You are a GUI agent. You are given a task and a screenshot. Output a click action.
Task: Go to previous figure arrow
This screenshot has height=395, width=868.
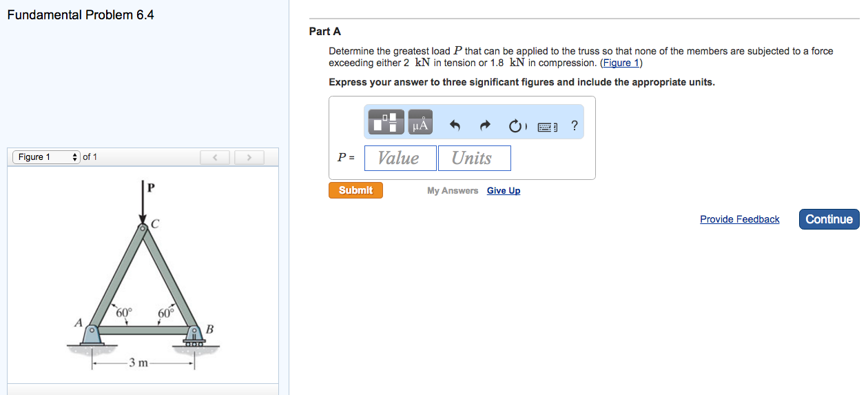pos(215,158)
